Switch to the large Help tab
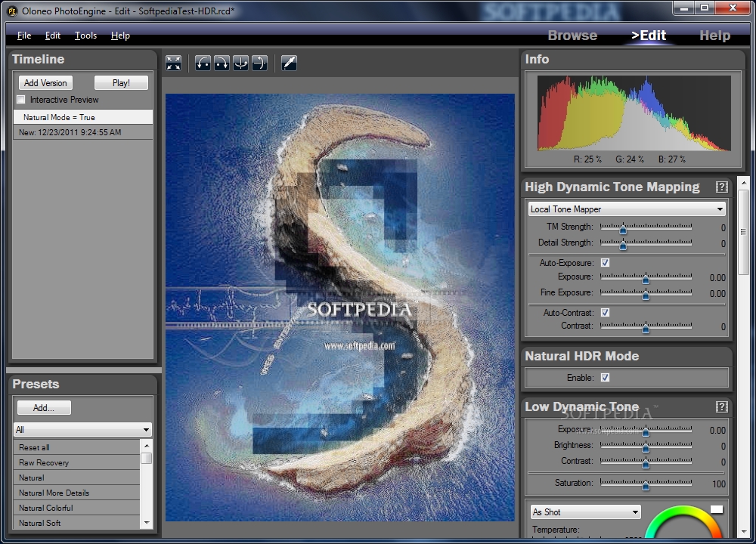 (x=714, y=36)
